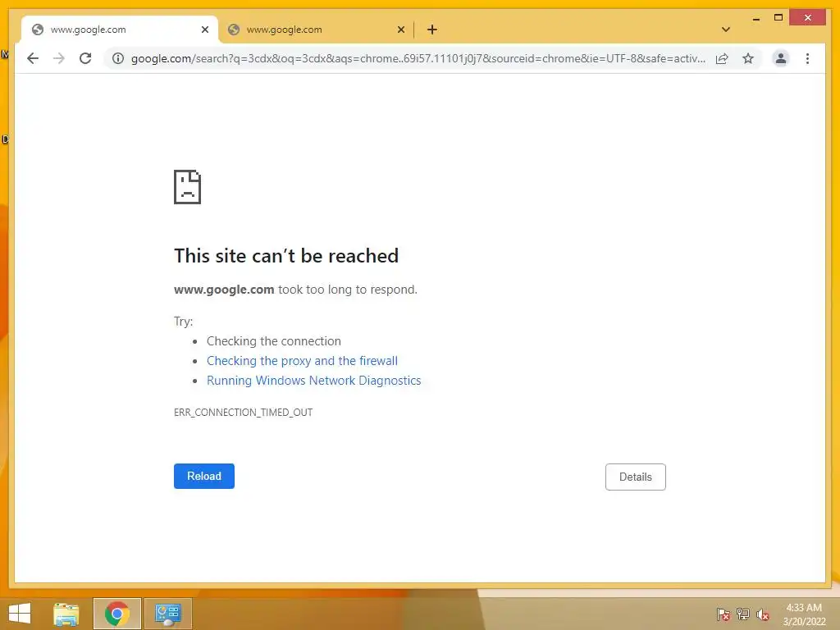
Task: Close the first www.google.com tab
Action: (x=204, y=30)
